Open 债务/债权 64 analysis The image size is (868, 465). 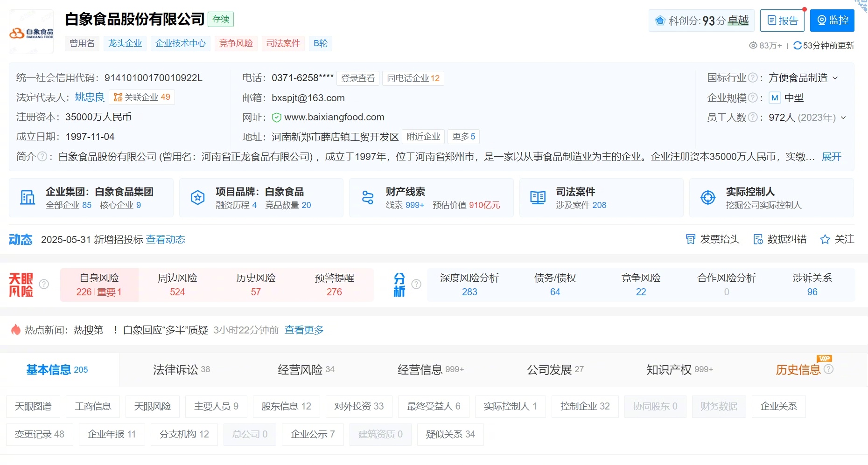pyautogui.click(x=555, y=285)
